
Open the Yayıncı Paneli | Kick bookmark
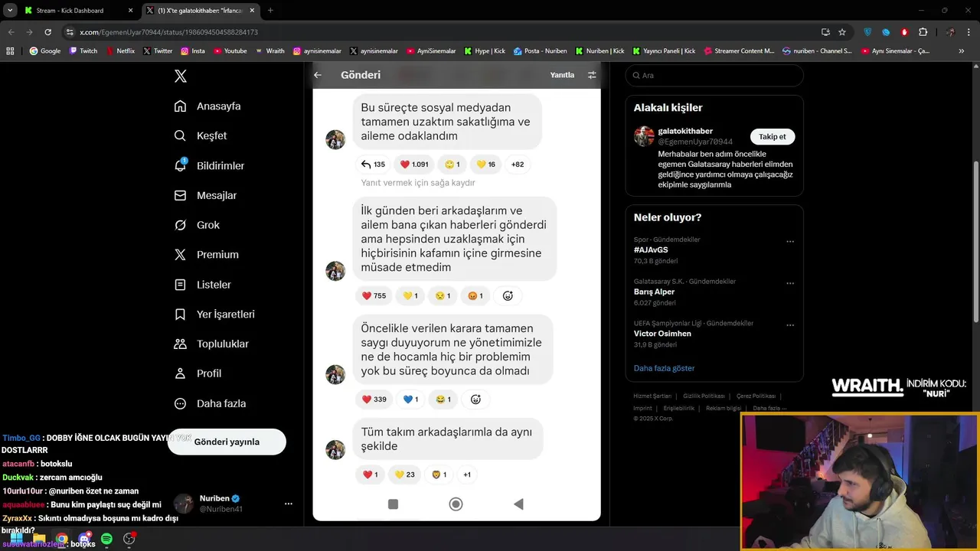coord(664,51)
